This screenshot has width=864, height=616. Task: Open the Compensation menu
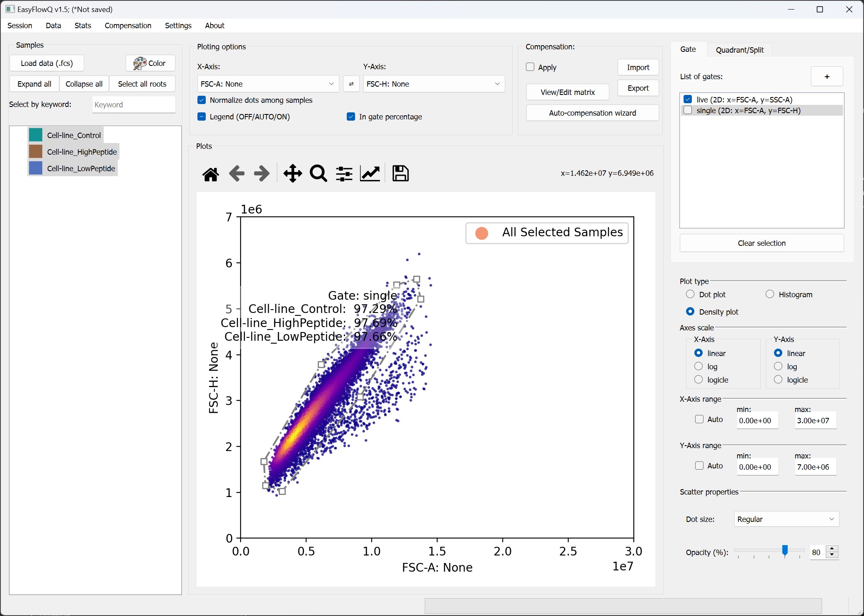(x=128, y=26)
